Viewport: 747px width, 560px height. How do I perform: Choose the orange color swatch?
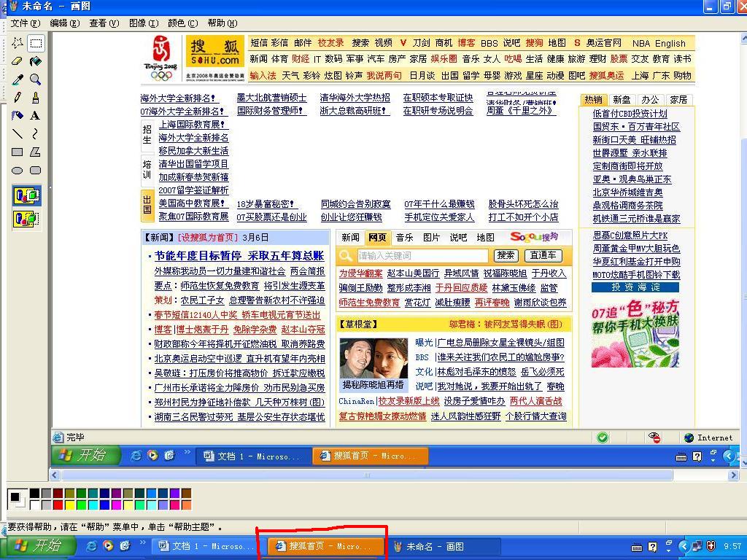(186, 505)
